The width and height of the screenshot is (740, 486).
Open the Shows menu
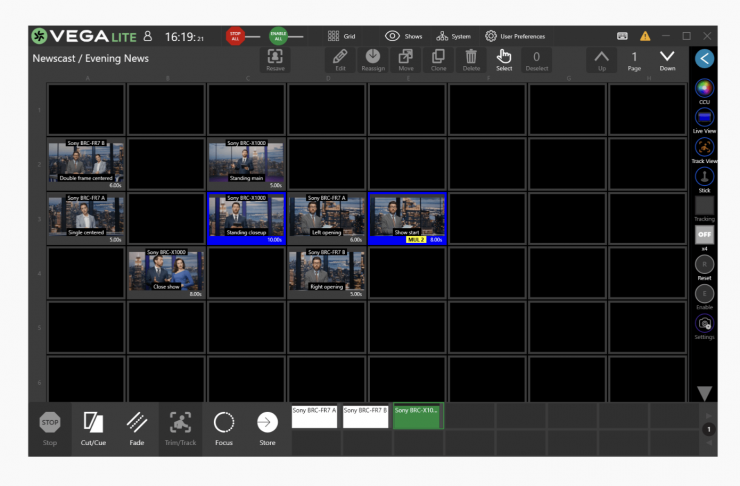404,36
